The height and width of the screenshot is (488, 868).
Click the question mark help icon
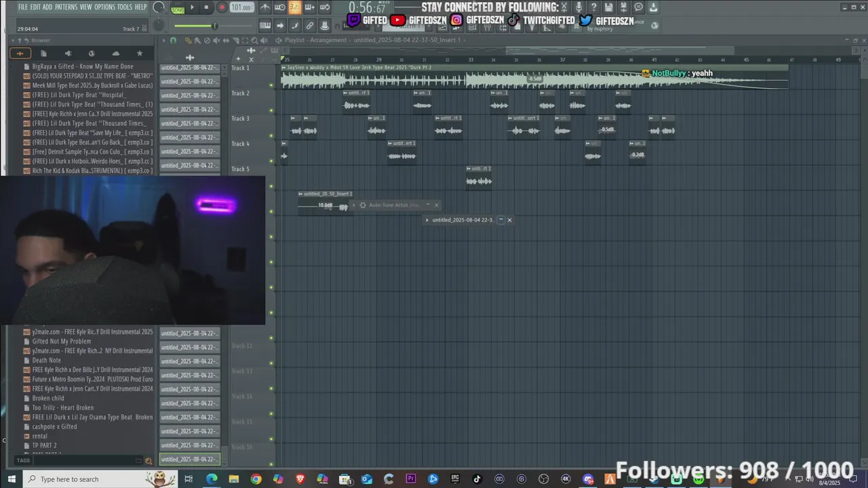tap(593, 7)
